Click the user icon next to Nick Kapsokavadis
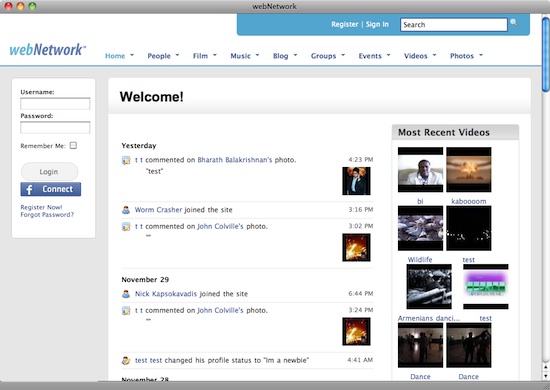550x390 pixels. click(x=126, y=294)
